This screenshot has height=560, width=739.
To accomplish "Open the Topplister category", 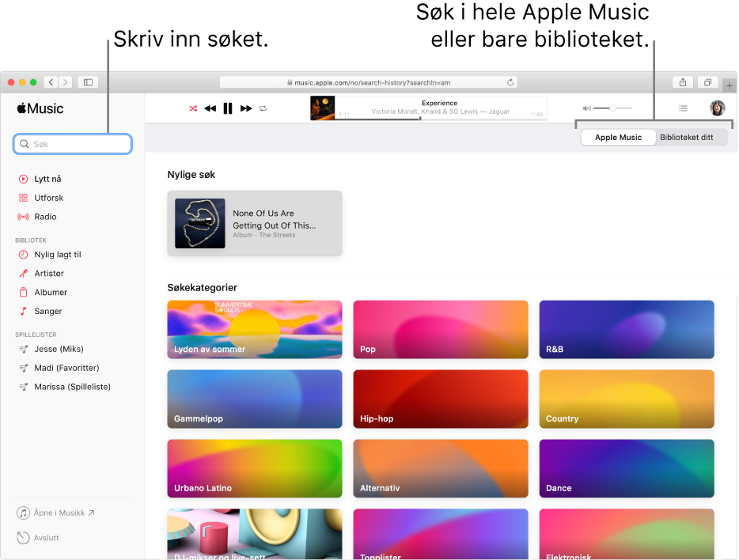I will (x=441, y=534).
